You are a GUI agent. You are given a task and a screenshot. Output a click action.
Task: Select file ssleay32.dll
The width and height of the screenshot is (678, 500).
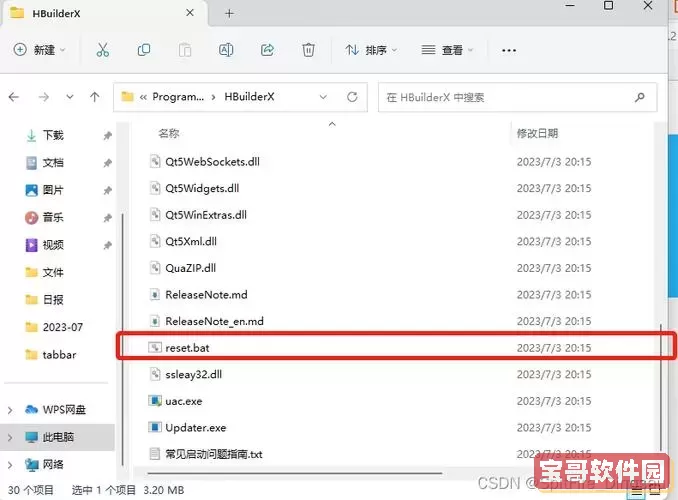click(x=193, y=375)
